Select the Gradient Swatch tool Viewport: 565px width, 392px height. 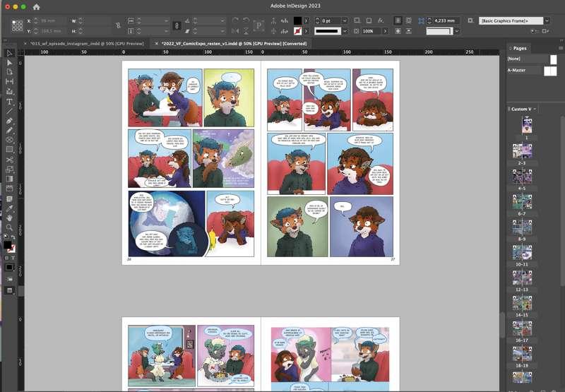pyautogui.click(x=9, y=179)
